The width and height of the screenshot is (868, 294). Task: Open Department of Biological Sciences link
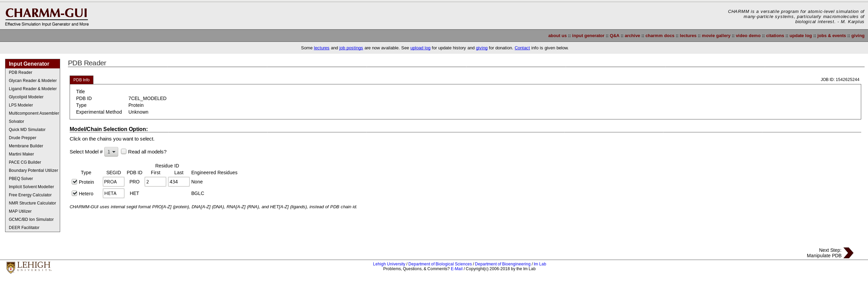440,264
